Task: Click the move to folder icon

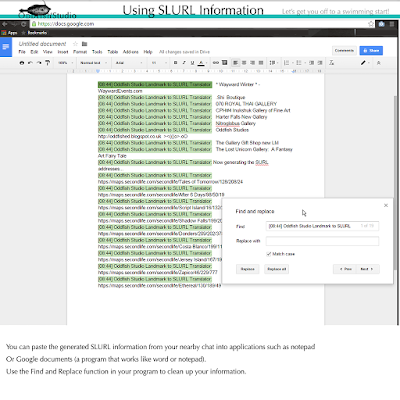Action: click(85, 44)
